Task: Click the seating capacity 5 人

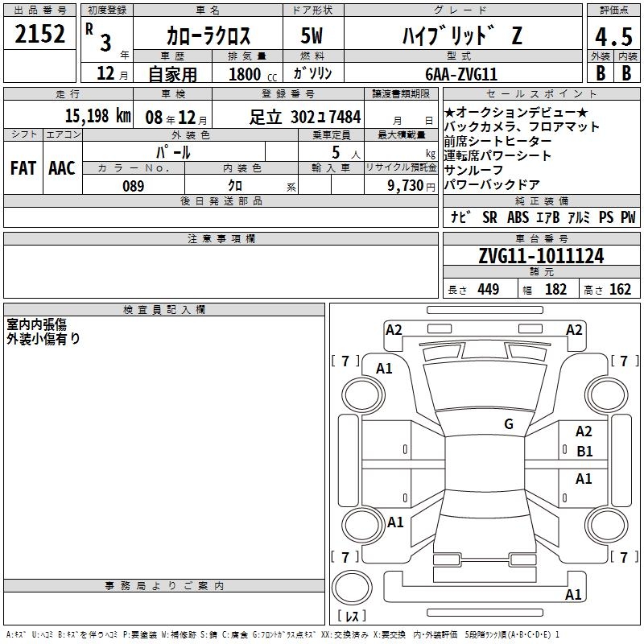Action: click(x=346, y=152)
